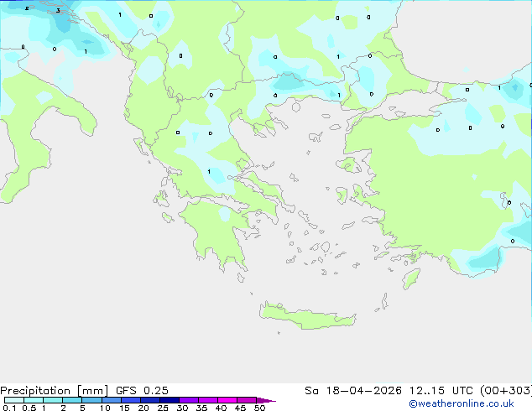Click the 15–20 mm legend color swatch
This screenshot has height=411, width=532.
click(x=131, y=400)
